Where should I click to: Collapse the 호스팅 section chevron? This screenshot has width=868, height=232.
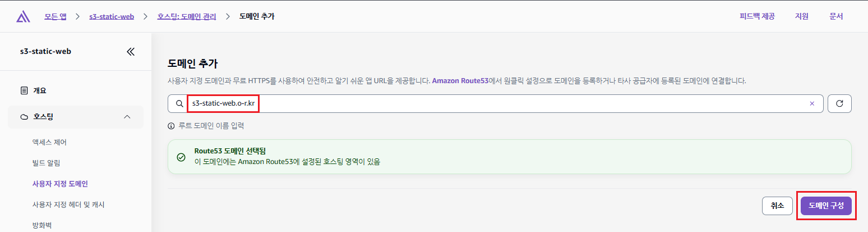(127, 117)
